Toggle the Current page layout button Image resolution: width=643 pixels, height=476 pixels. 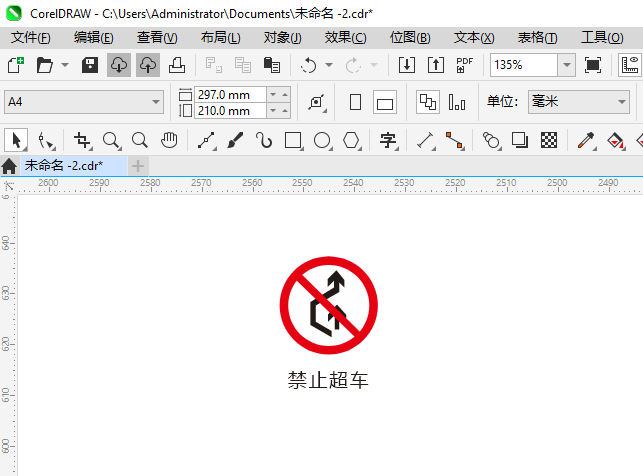pos(457,102)
